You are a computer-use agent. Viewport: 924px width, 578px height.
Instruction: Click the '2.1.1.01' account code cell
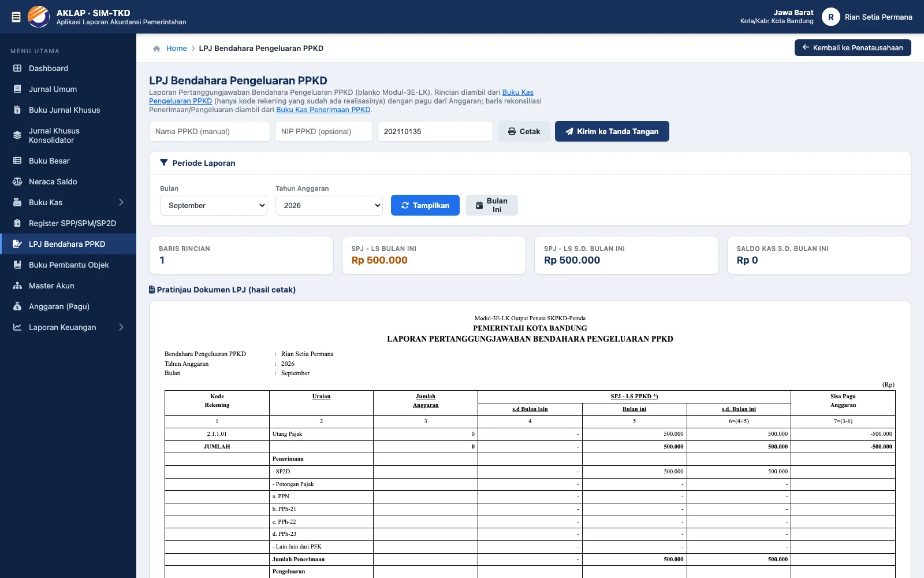(217, 434)
